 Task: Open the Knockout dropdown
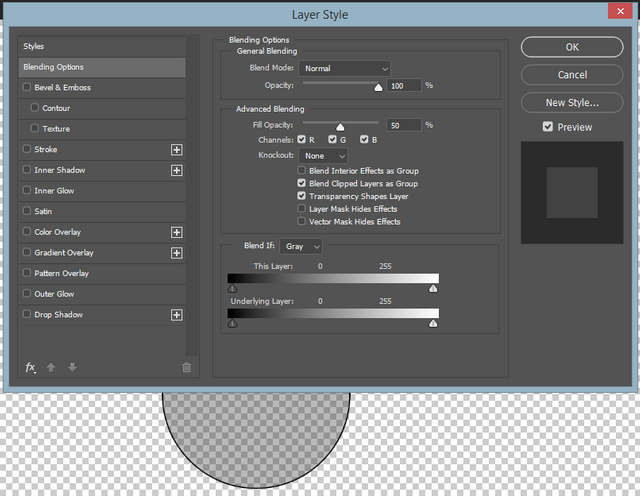(323, 156)
